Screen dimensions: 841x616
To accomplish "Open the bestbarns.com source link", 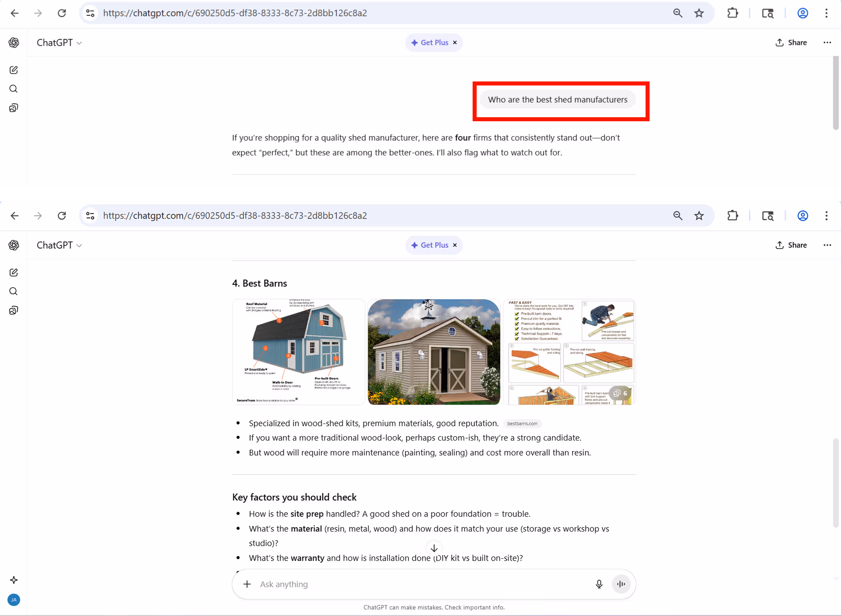I will coord(522,424).
